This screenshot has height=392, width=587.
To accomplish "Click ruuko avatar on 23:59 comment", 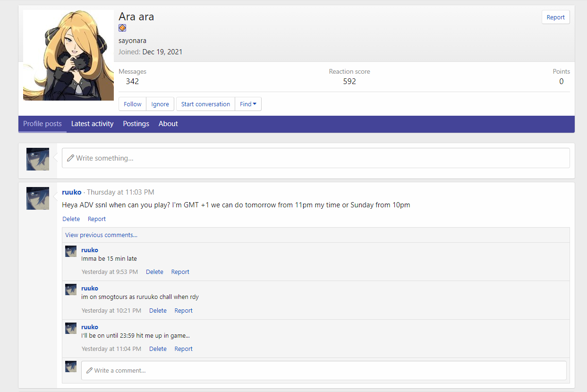I will point(71,328).
